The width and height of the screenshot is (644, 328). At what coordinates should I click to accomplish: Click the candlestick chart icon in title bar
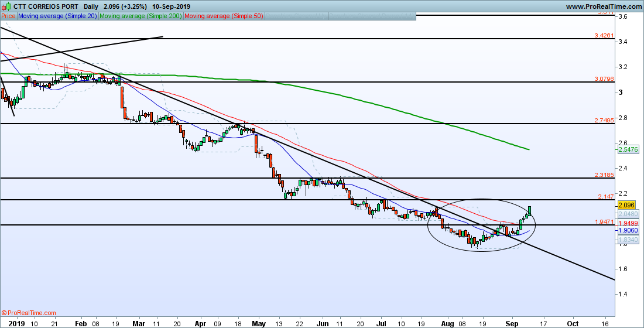point(6,7)
